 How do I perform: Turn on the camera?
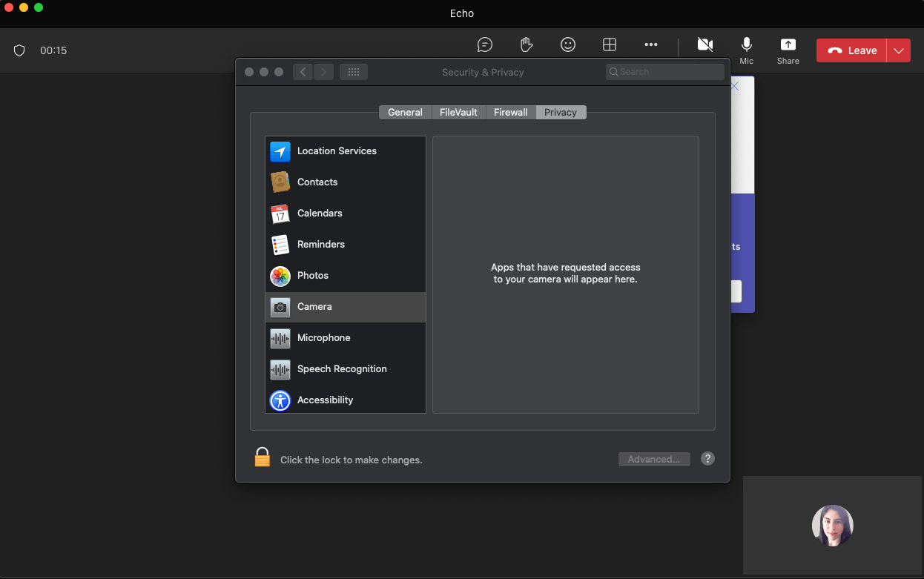(705, 45)
